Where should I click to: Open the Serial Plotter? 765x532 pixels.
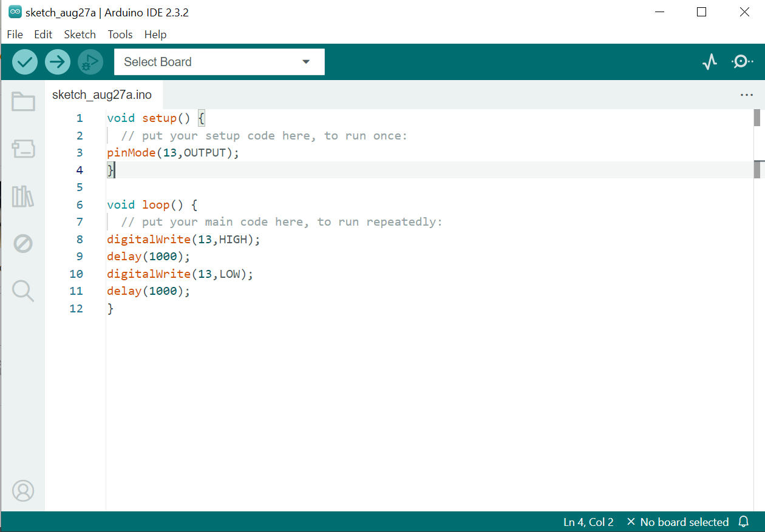pyautogui.click(x=710, y=62)
